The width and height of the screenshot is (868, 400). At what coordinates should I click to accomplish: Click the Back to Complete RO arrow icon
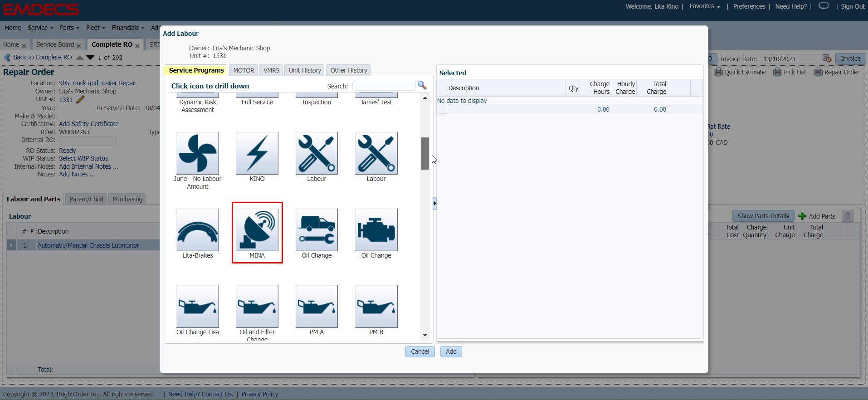pyautogui.click(x=7, y=58)
